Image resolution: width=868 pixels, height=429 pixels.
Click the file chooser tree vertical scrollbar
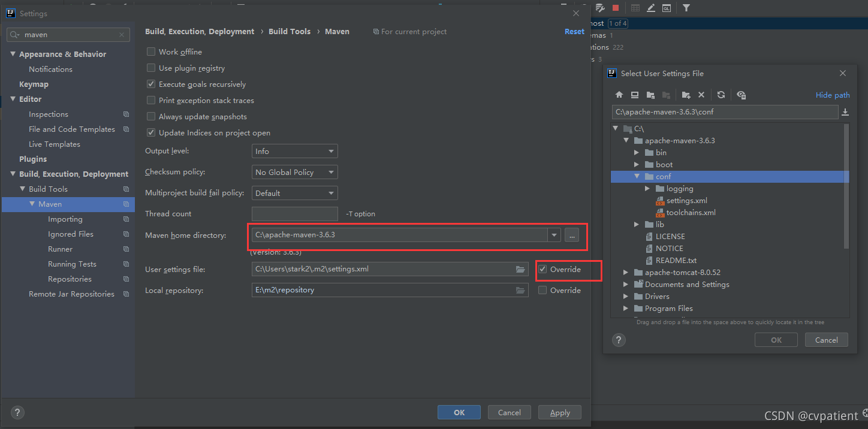[x=846, y=186]
